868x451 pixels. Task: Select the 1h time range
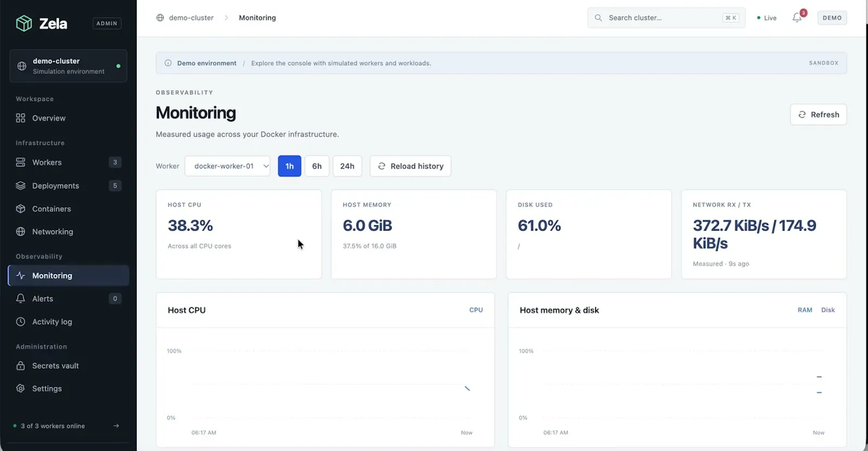pyautogui.click(x=290, y=166)
